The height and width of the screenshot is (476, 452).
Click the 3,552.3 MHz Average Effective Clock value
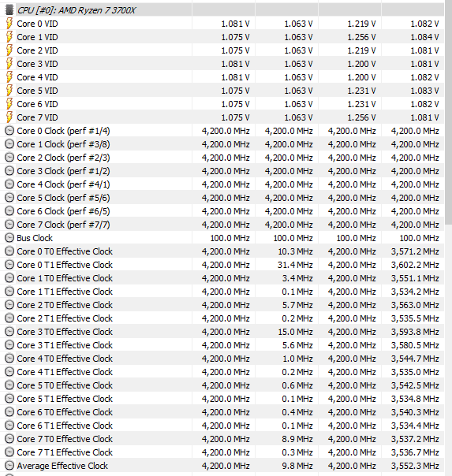click(x=415, y=466)
